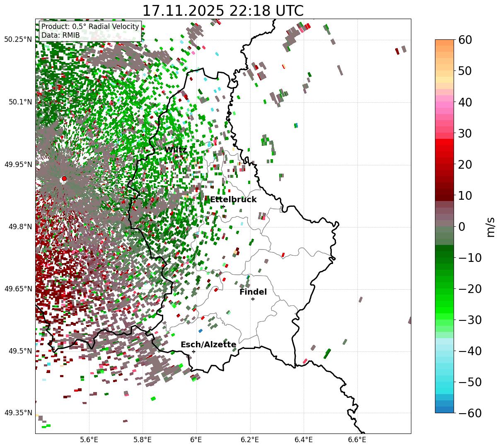Select the Wiltz city label
Screen dimensions: 500x448
point(176,150)
